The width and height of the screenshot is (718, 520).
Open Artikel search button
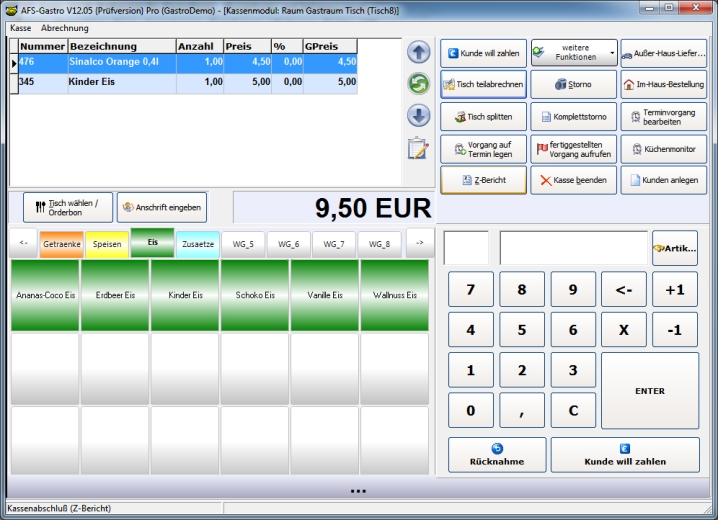coord(675,248)
